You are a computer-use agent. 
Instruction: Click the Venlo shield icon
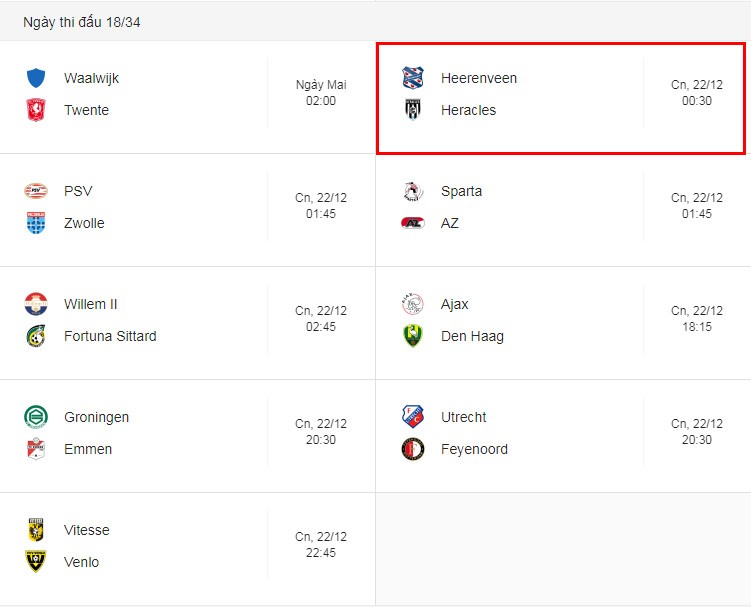tap(36, 561)
